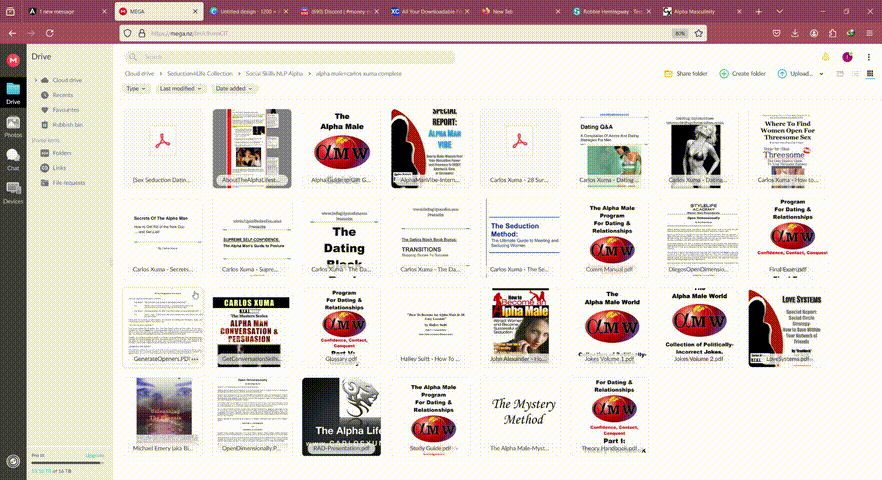Open the Type filter dropdown
Image resolution: width=882 pixels, height=480 pixels.
click(136, 88)
